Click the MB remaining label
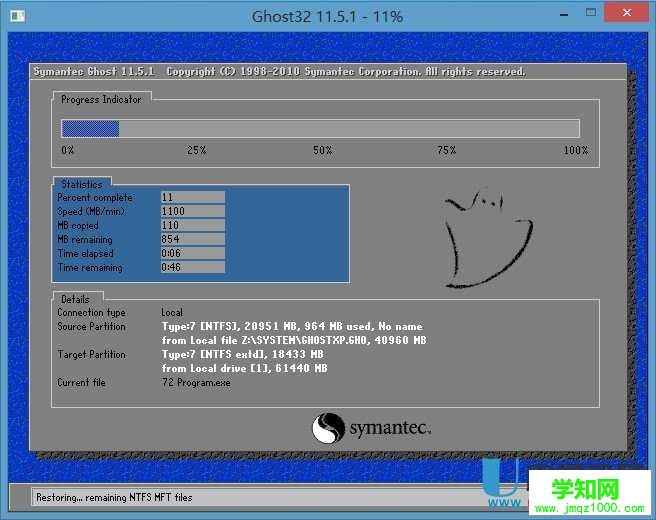Screen dimensions: 656x520 [x=85, y=239]
